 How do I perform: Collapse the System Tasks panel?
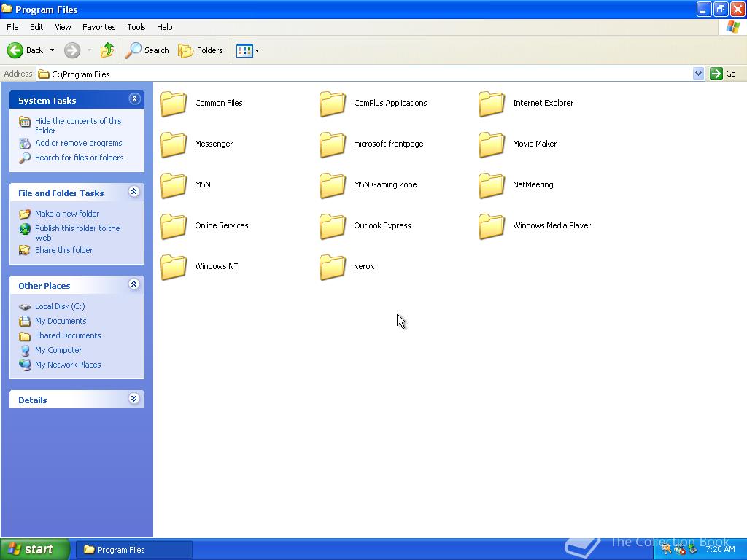click(x=134, y=99)
